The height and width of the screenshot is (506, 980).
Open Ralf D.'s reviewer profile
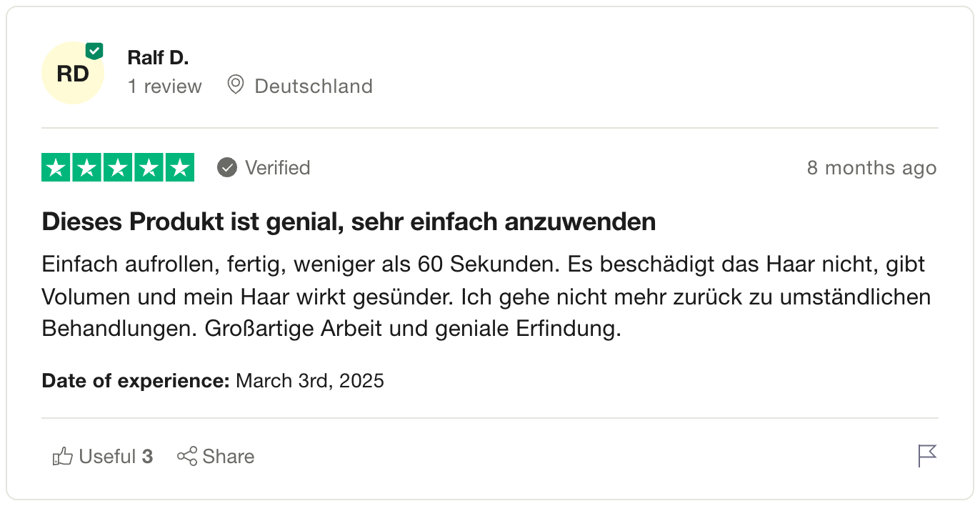click(158, 57)
